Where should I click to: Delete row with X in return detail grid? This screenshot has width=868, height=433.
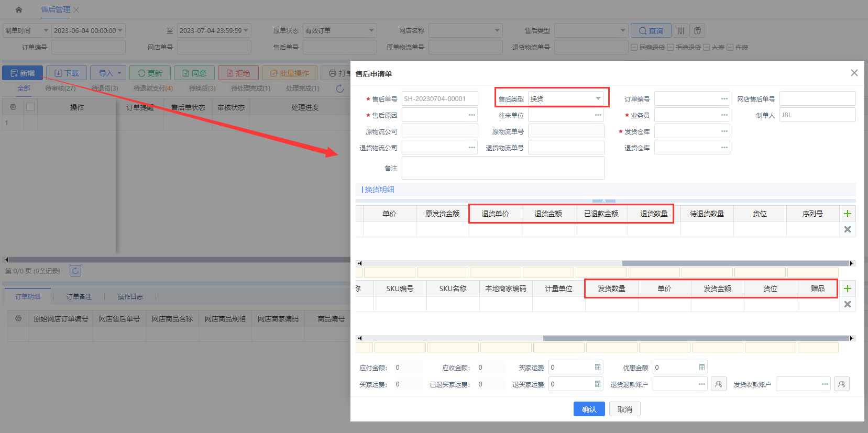(x=848, y=229)
